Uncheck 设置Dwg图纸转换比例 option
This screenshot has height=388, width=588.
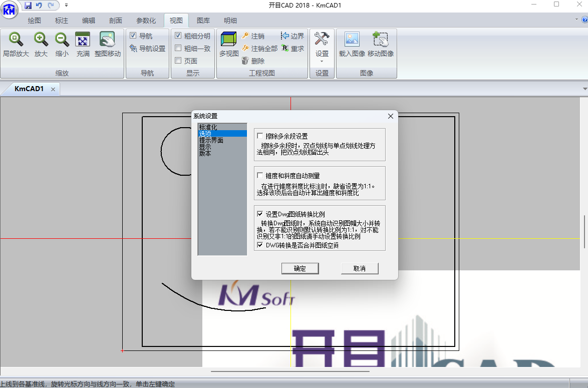click(x=260, y=213)
